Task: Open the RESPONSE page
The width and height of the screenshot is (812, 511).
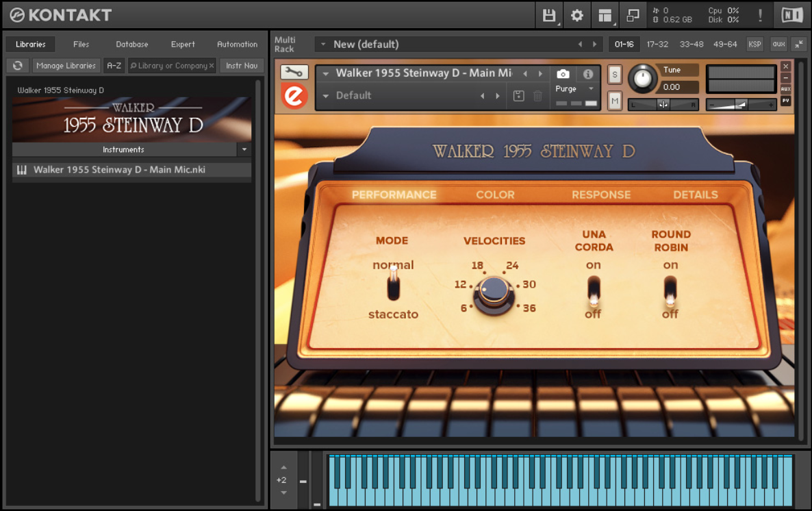Action: 601,195
